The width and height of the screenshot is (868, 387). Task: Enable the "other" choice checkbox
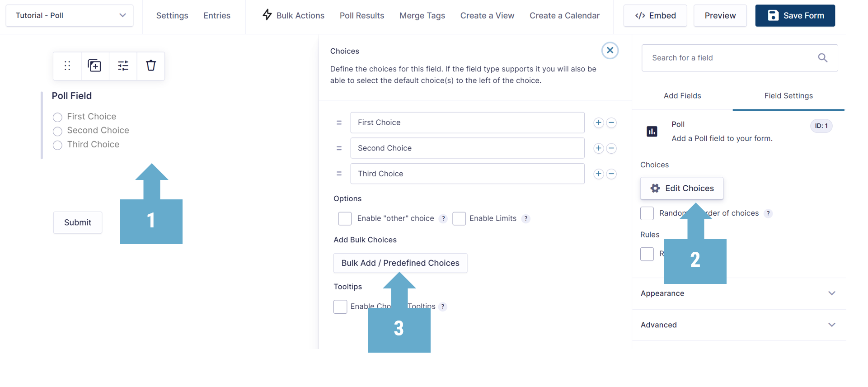coord(345,219)
